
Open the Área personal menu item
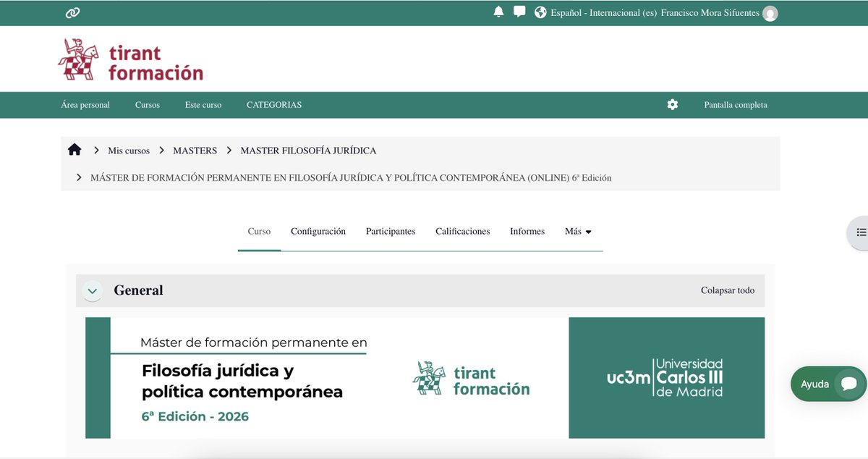(x=85, y=105)
